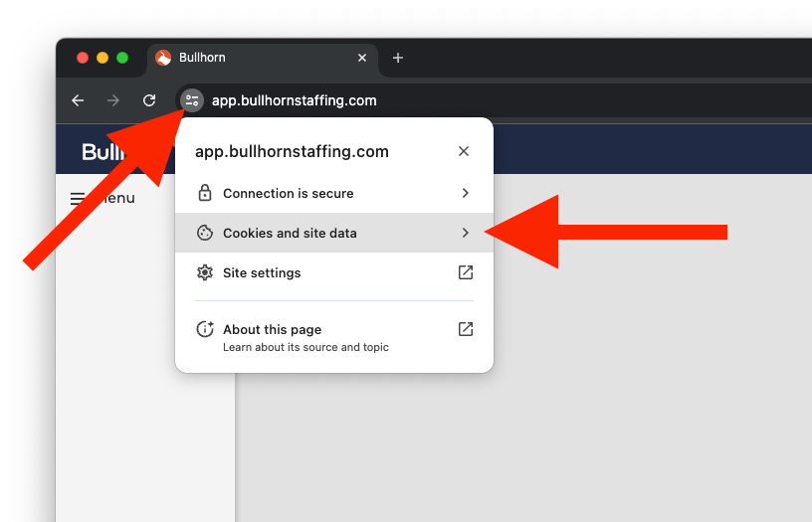The image size is (812, 522).
Task: Click the Bullhorn logo in header
Action: point(103,152)
